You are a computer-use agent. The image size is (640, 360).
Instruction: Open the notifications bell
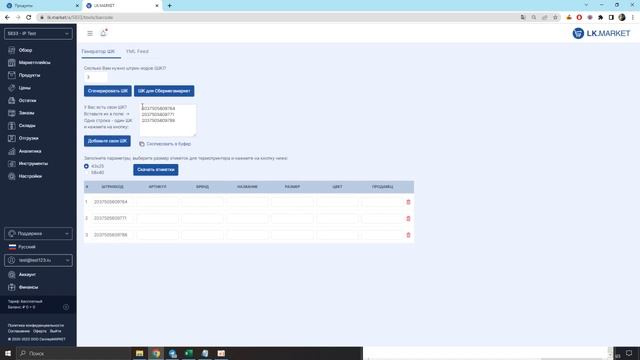(x=103, y=33)
